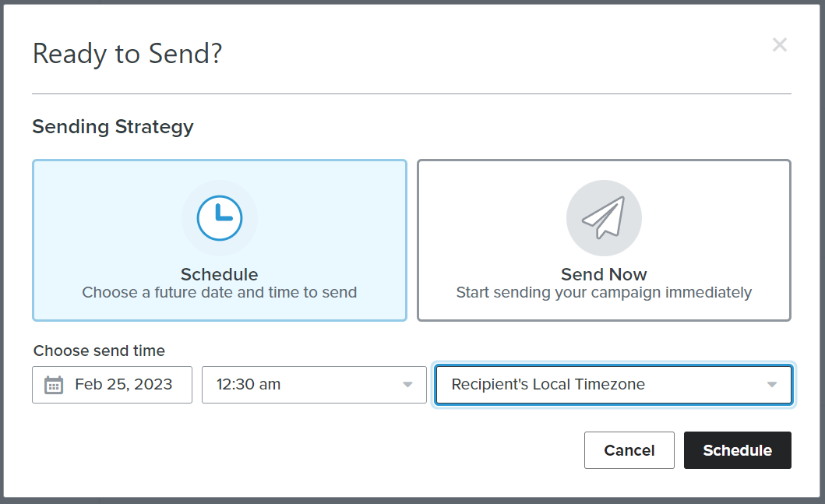Open the 12:30 am time dropdown
The height and width of the screenshot is (504, 825).
point(314,385)
